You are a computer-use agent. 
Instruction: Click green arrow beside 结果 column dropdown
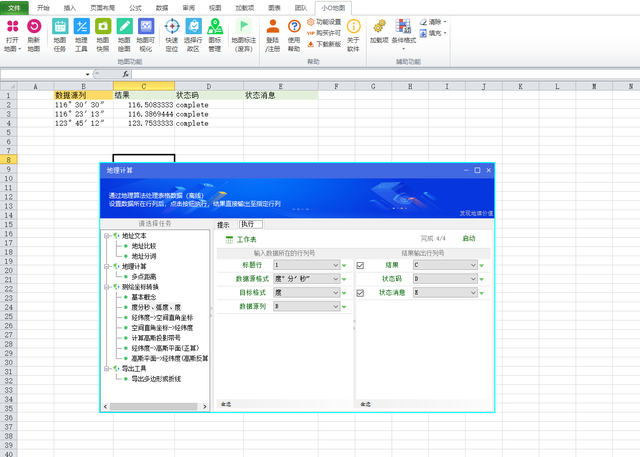pos(482,266)
